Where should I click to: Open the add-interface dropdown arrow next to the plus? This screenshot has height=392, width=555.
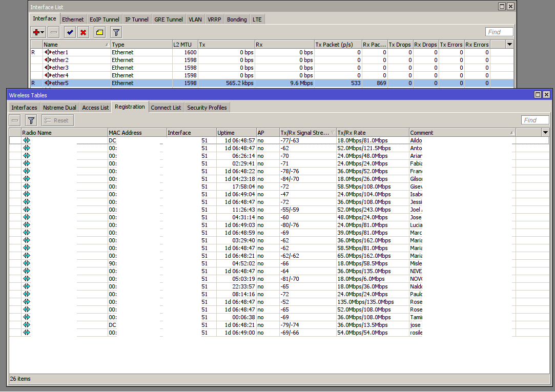click(43, 33)
